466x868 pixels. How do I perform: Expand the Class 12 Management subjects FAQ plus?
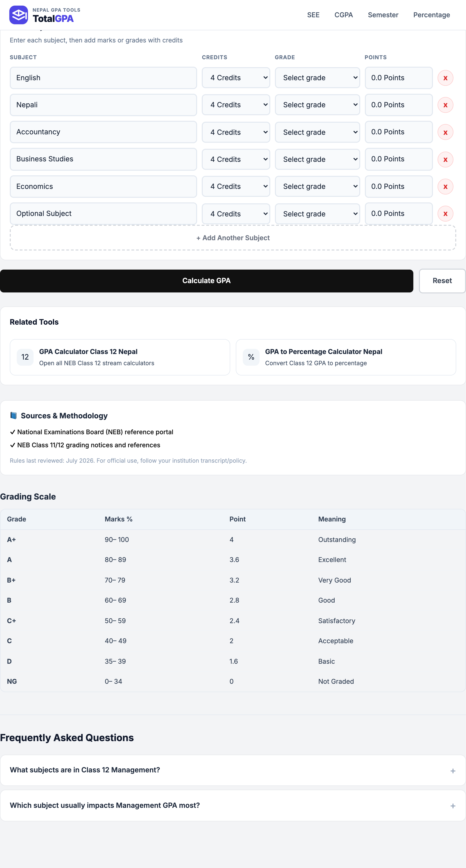(x=453, y=771)
